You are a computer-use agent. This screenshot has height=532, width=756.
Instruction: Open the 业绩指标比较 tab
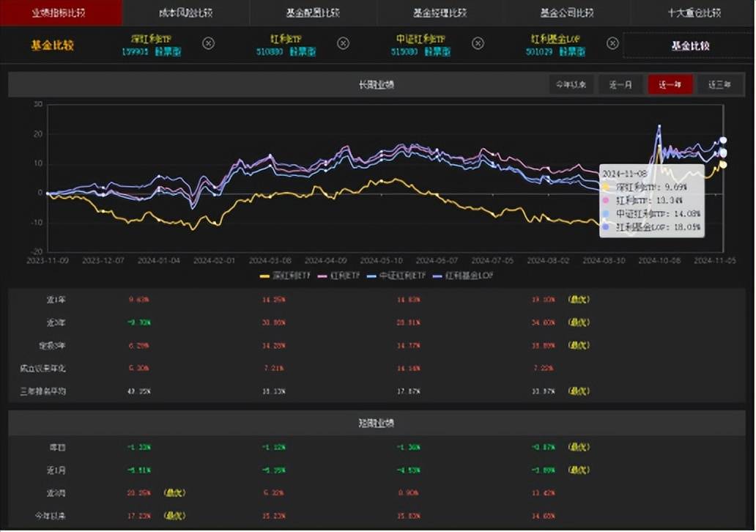[x=59, y=12]
